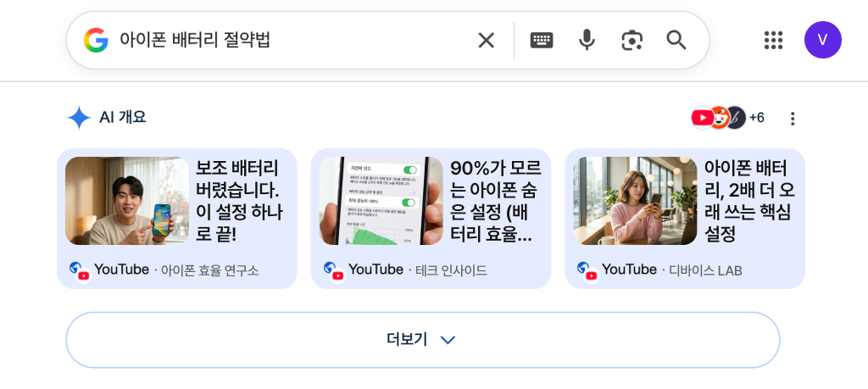Screen dimensions: 868x389
Task: Clear the search query with X icon
Action: (x=486, y=40)
